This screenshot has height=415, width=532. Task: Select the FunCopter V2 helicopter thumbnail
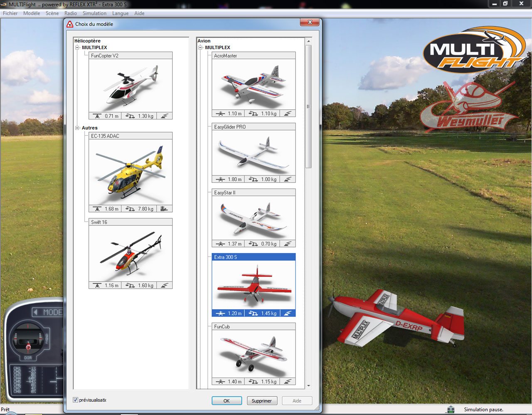click(x=131, y=86)
